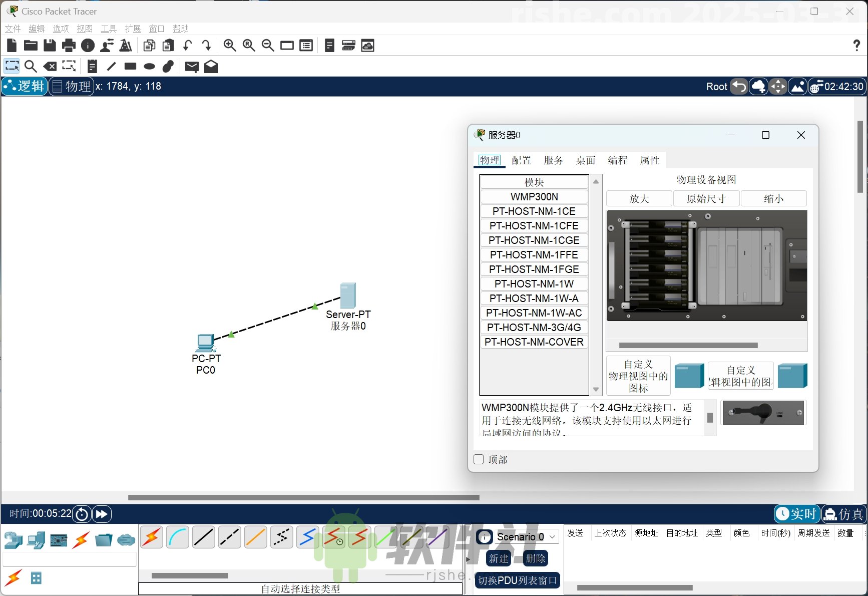The height and width of the screenshot is (596, 868).
Task: Zoom out the workspace via toolbar
Action: pyautogui.click(x=268, y=46)
